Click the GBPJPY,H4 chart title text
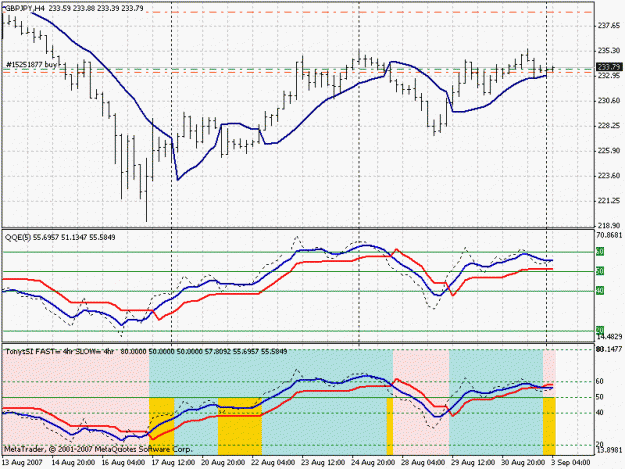625x469 pixels. coord(24,8)
